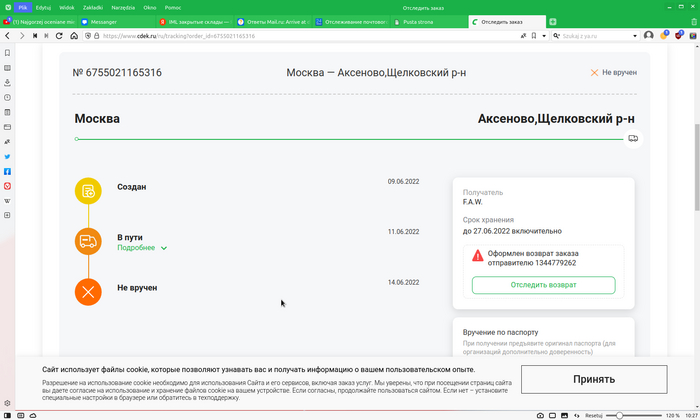Screen dimensions: 700x420
Task: Toggle the sidebar panel visibility button
Action: [x=7, y=414]
